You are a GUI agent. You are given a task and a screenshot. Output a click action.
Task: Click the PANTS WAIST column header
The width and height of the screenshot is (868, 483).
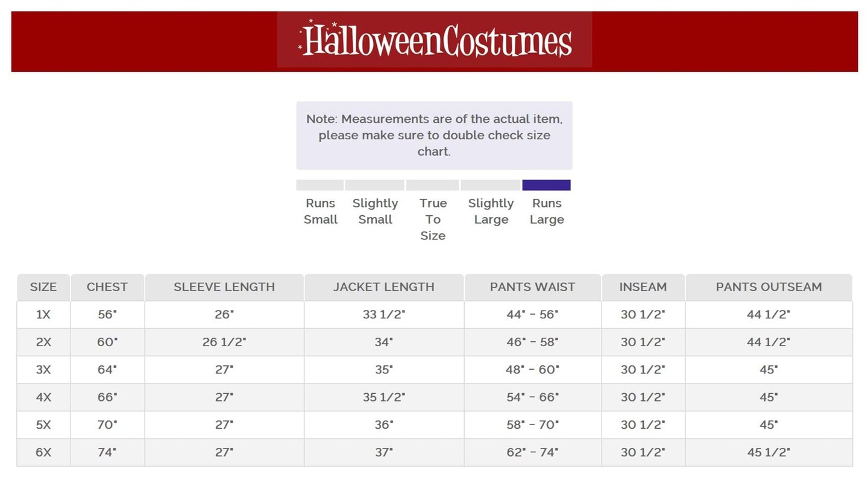coord(532,287)
